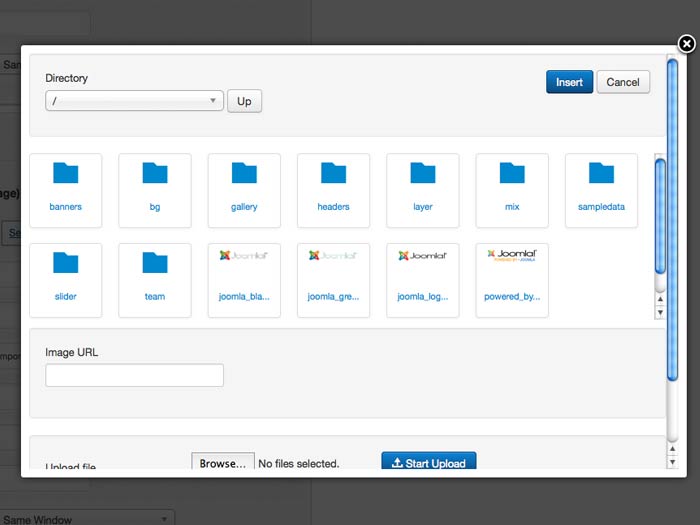Focus the Image URL text field
The image size is (700, 525).
pos(134,375)
